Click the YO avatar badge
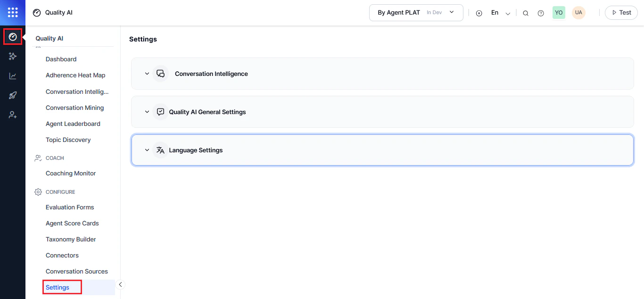Viewport: 644px width, 299px height. [559, 13]
